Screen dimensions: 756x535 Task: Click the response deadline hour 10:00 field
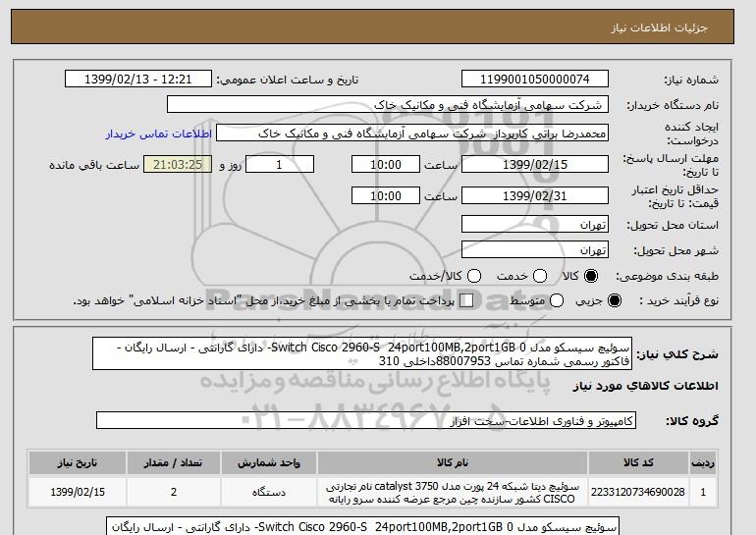tap(386, 164)
